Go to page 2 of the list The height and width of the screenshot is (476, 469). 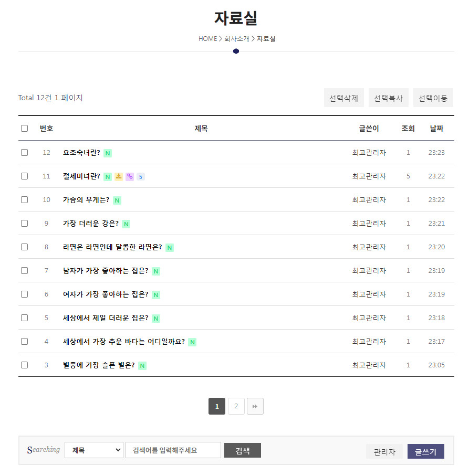point(236,406)
